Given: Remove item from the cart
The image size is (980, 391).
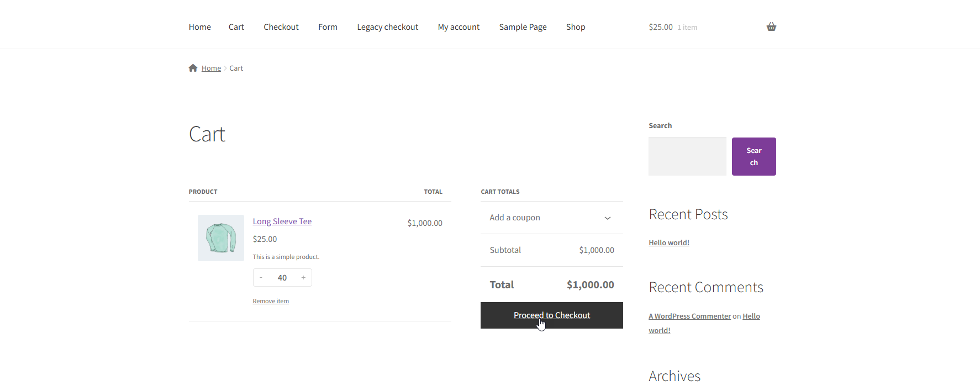Looking at the screenshot, I should tap(271, 301).
